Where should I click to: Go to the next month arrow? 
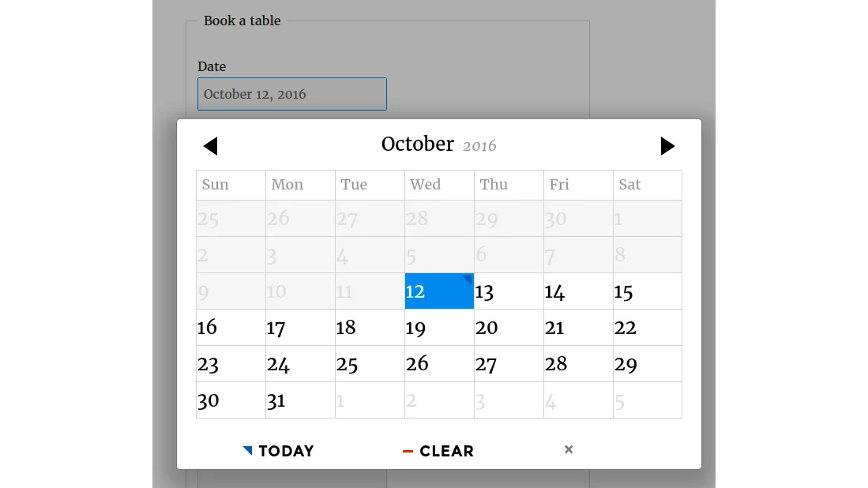pyautogui.click(x=667, y=146)
